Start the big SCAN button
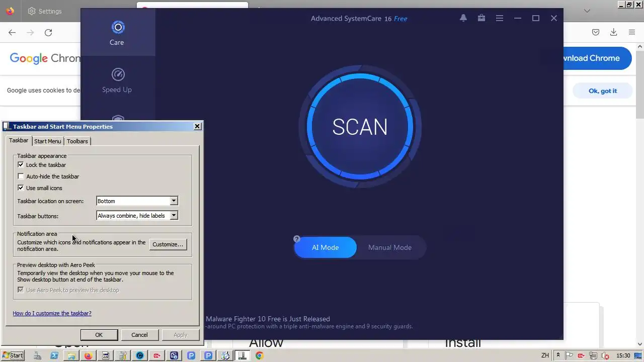Viewport: 644px width, 362px height. point(360,127)
